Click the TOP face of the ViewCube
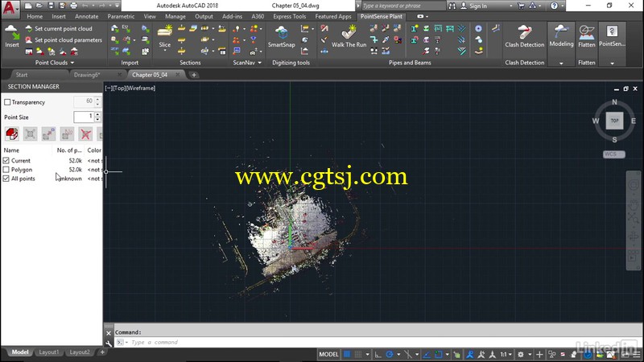The width and height of the screenshot is (644, 362). click(x=614, y=121)
